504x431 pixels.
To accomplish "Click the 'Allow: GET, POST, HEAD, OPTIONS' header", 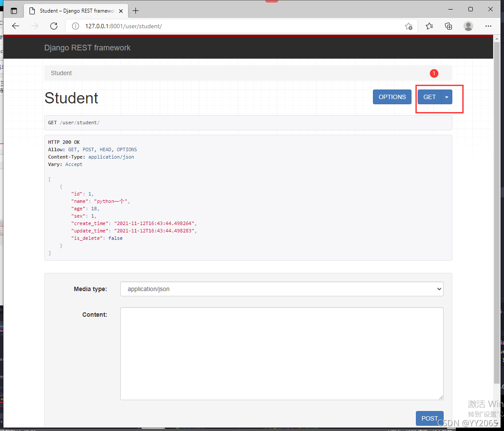I will click(92, 149).
